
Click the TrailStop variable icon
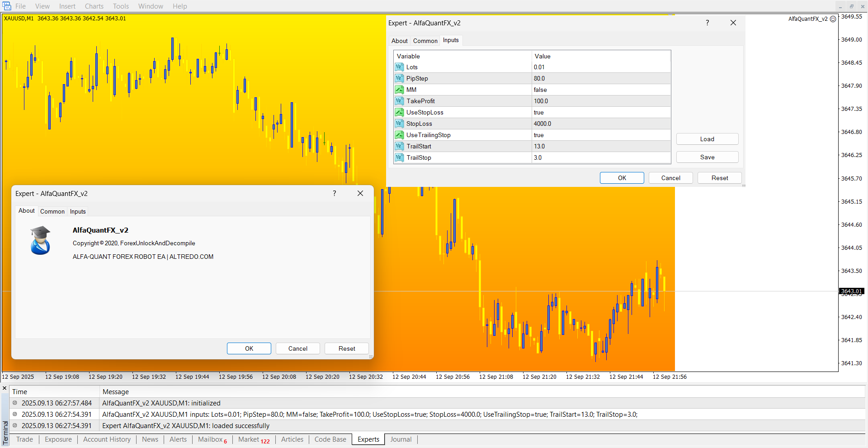point(399,157)
